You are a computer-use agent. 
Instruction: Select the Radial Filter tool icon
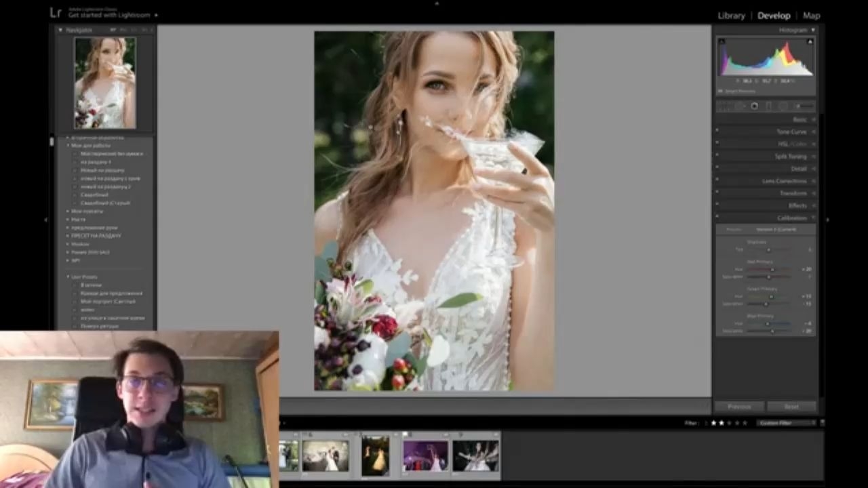[x=783, y=106]
